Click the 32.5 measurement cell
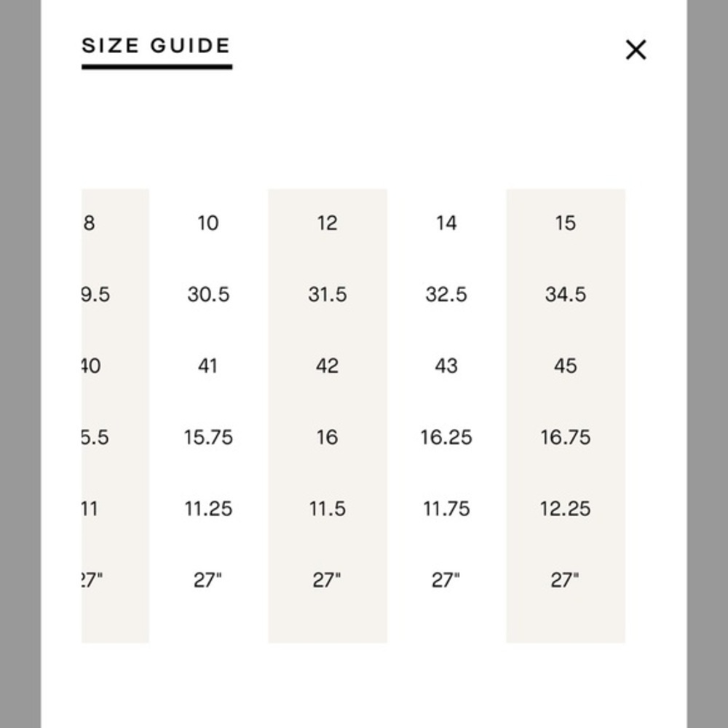728x728 pixels. (446, 294)
